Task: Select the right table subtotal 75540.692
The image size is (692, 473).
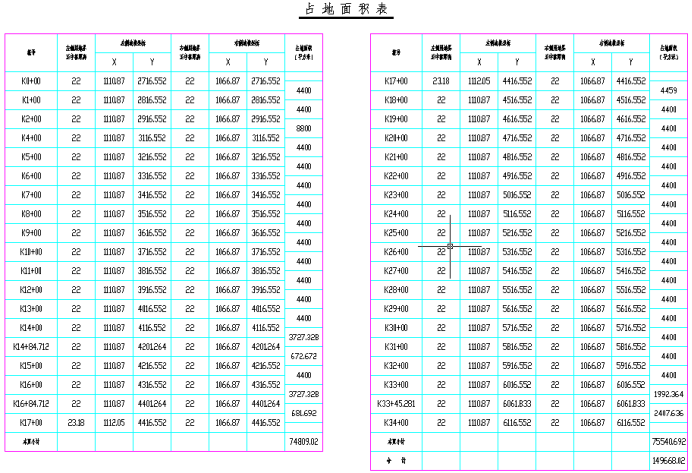Action: 669,442
